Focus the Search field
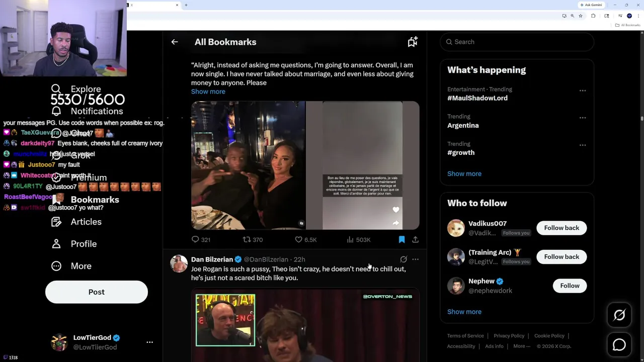Screen dimensions: 644x362 [x=517, y=42]
